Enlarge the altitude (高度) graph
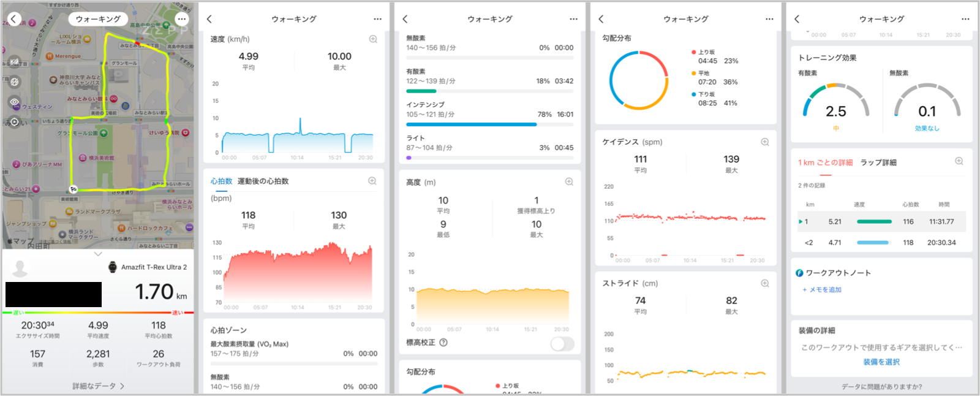 pos(569,182)
